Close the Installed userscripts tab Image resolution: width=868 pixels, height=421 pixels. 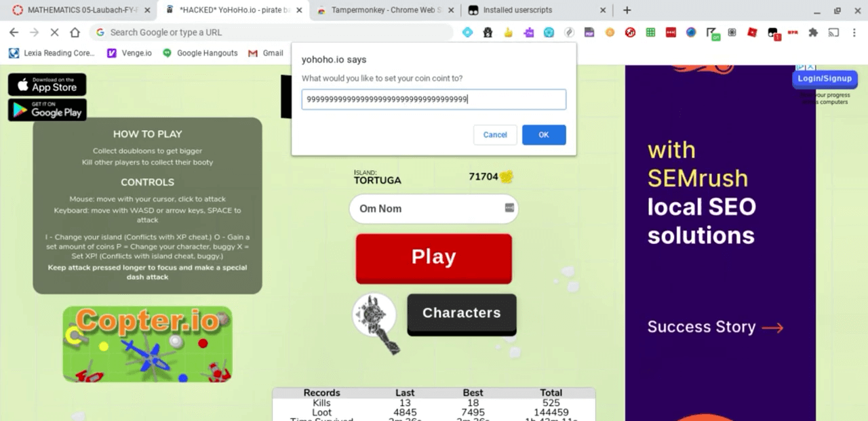[603, 10]
